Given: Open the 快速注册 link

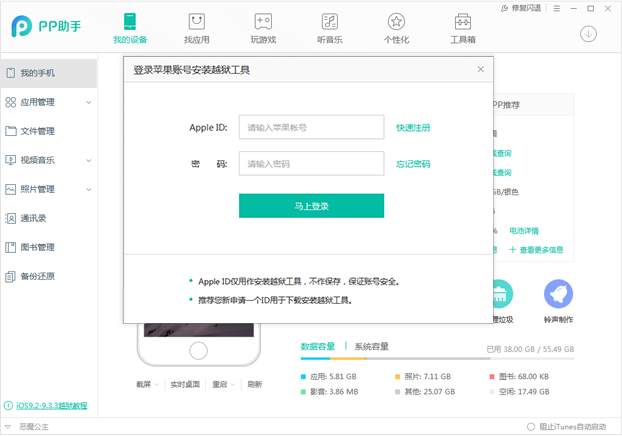Looking at the screenshot, I should pyautogui.click(x=413, y=127).
